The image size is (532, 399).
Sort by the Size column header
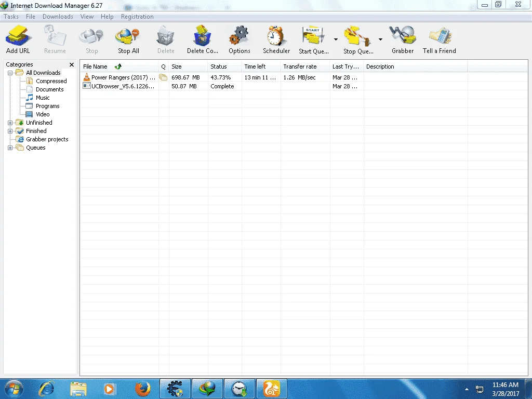click(x=188, y=66)
